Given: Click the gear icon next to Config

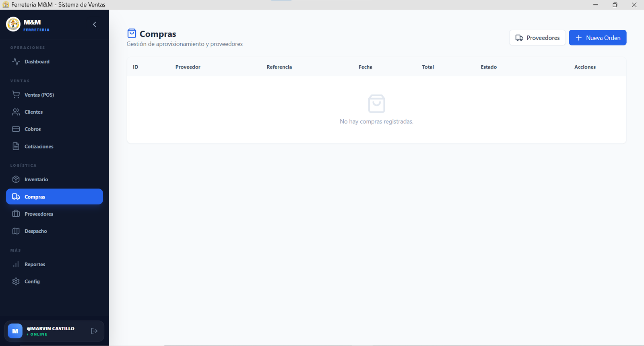Looking at the screenshot, I should [16, 282].
